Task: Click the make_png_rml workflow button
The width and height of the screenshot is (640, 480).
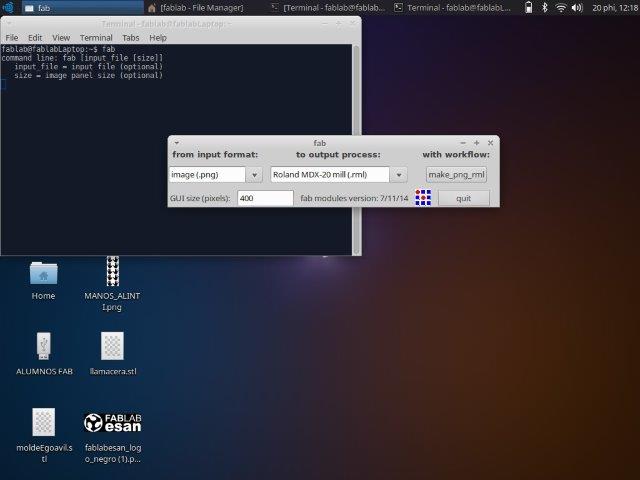Action: coord(456,175)
